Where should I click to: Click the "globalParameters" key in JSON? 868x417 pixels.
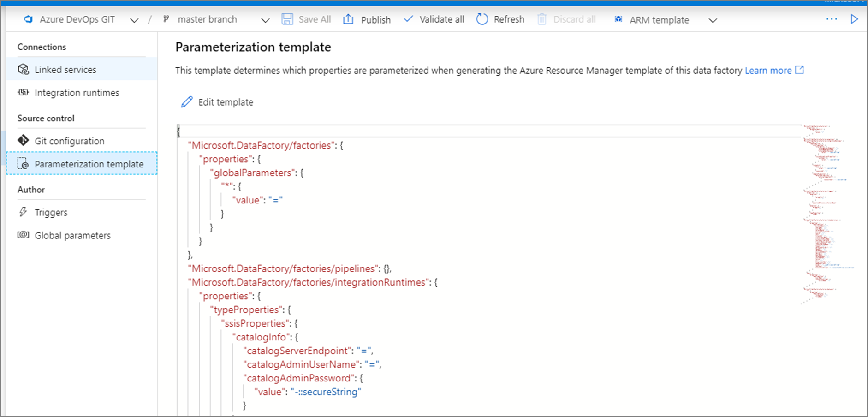pos(252,173)
